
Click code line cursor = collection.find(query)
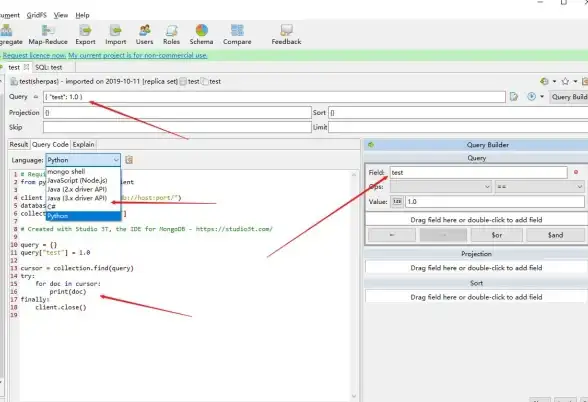coord(77,268)
